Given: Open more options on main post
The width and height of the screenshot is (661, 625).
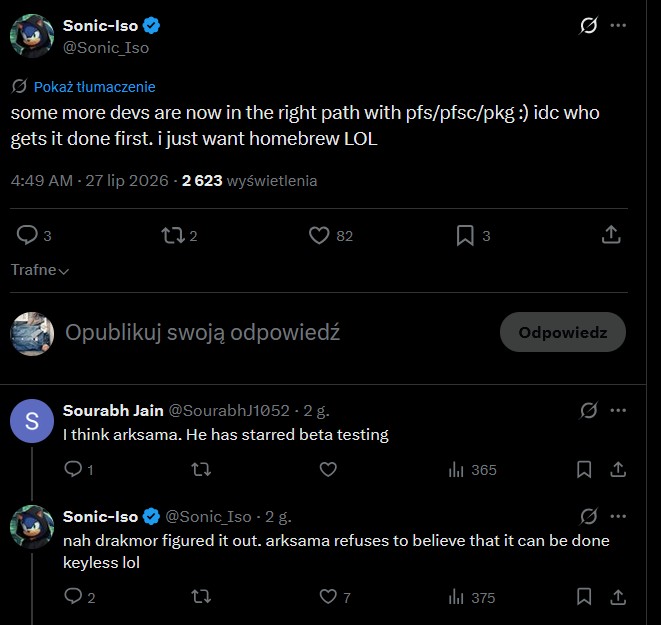Looking at the screenshot, I should pos(618,25).
